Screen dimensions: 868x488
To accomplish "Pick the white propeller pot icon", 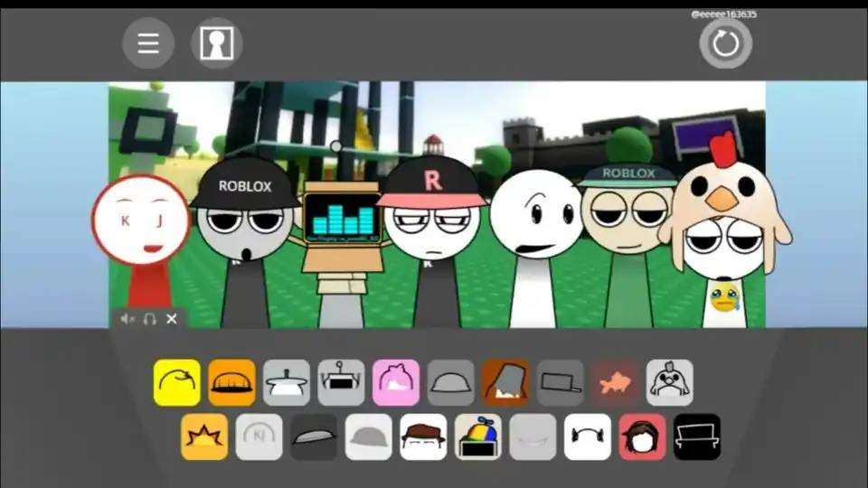I will pos(287,382).
